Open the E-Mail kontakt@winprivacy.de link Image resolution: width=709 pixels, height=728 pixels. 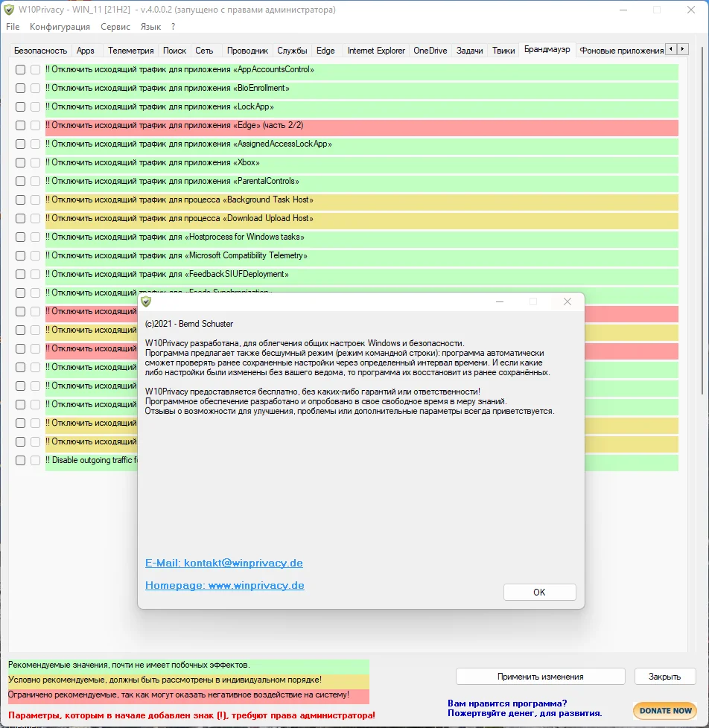[224, 563]
